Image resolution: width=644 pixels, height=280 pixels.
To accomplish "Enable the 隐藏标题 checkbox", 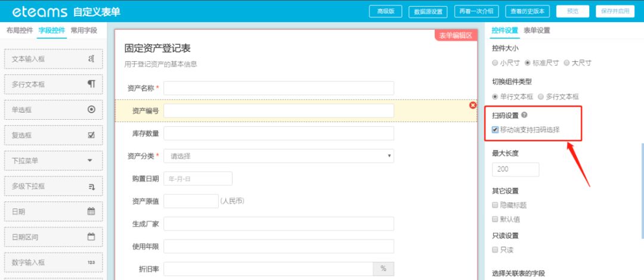I will coord(495,205).
